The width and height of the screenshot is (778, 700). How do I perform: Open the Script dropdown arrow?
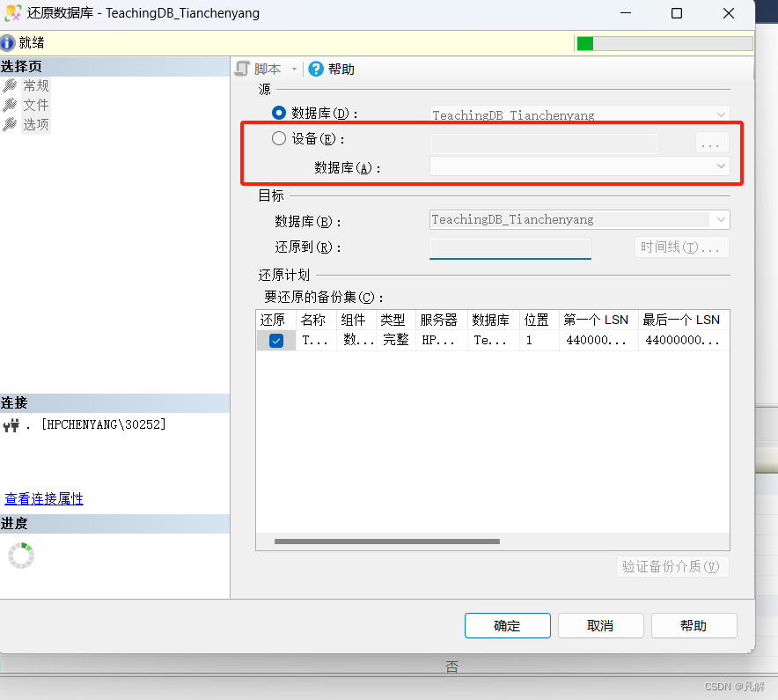(294, 69)
